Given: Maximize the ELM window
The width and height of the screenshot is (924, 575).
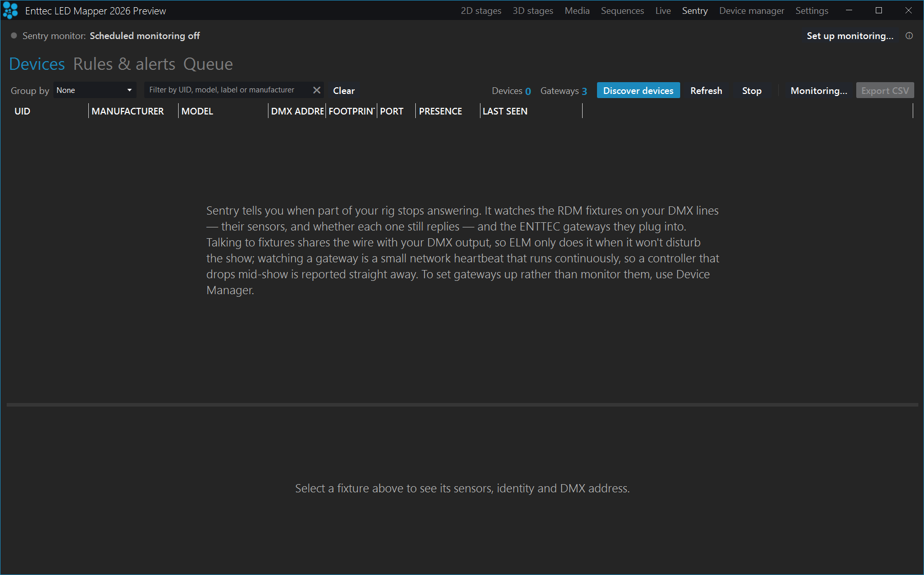Looking at the screenshot, I should point(879,10).
